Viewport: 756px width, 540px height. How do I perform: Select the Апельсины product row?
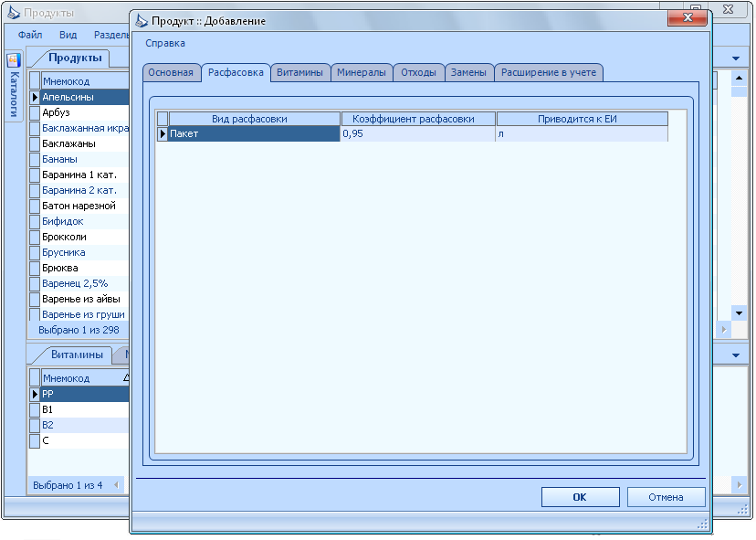[x=85, y=97]
